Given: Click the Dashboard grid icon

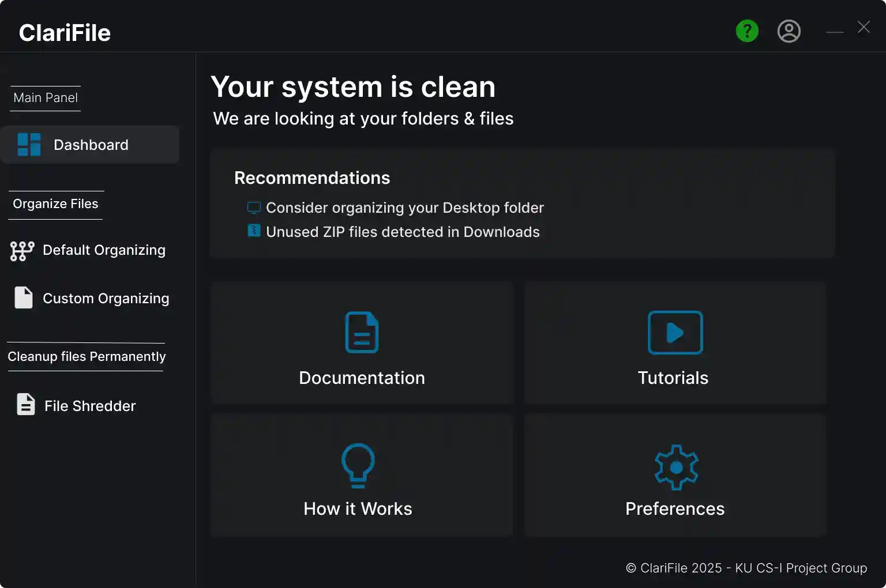Looking at the screenshot, I should tap(29, 145).
